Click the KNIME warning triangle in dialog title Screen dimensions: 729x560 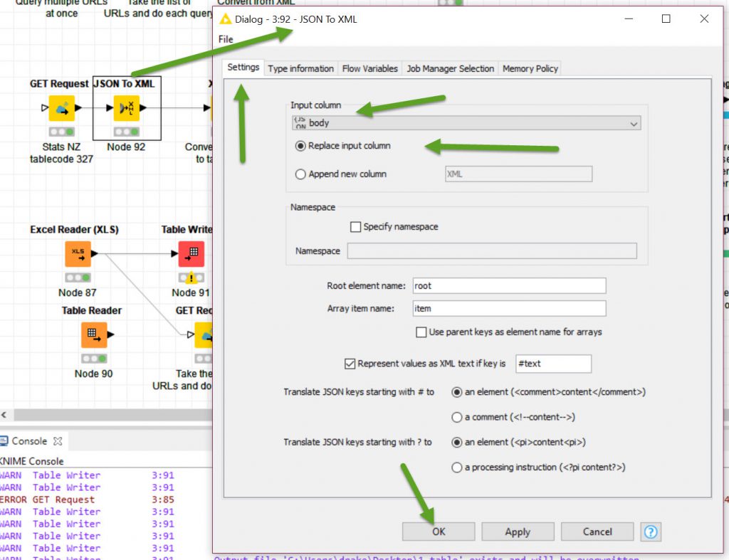click(226, 19)
